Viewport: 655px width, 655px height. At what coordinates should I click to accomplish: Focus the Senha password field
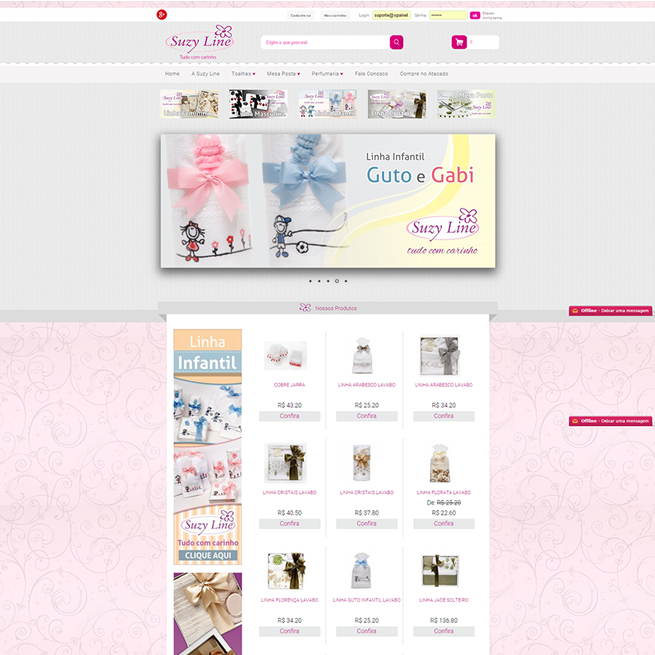(x=448, y=15)
